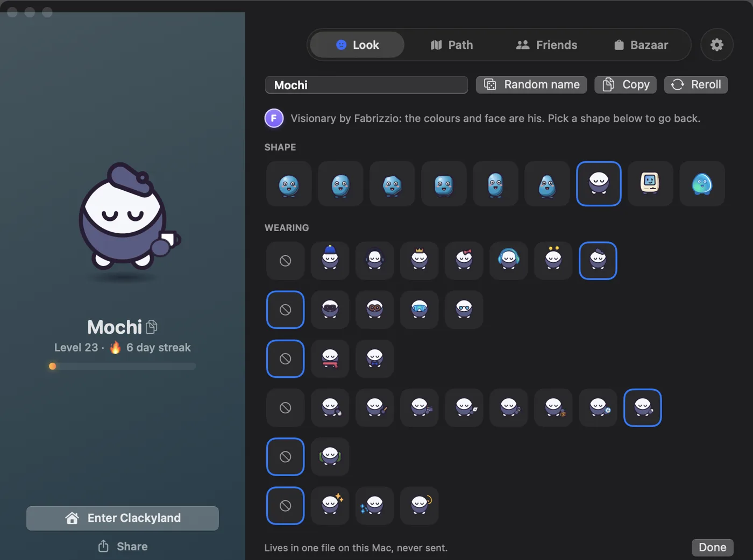
Task: Choose the none option beside the gold sparkles
Action: 285,506
